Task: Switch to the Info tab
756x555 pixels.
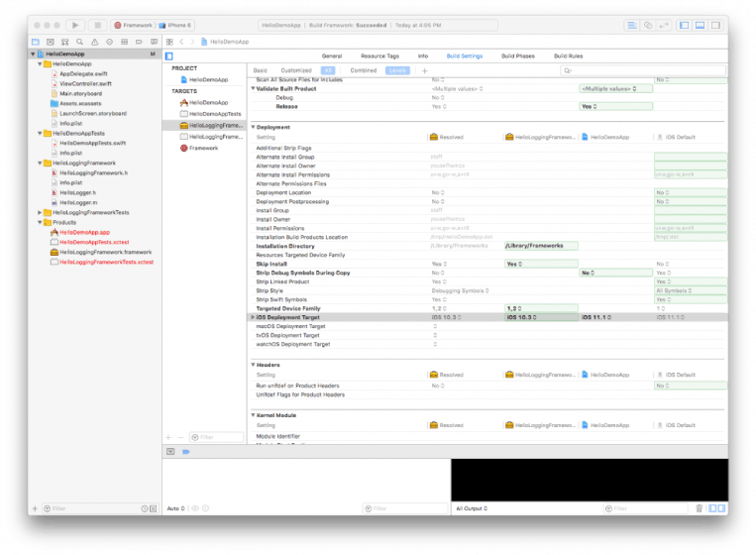Action: [x=423, y=56]
